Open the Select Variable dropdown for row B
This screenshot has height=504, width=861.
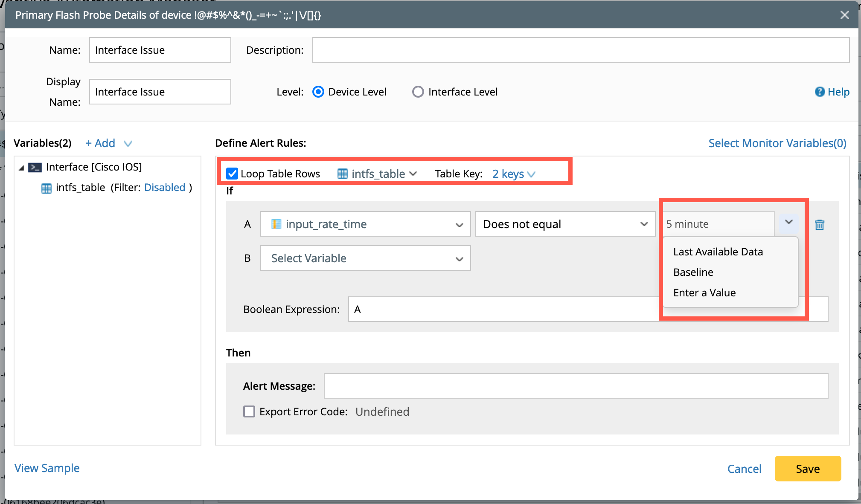pos(365,258)
